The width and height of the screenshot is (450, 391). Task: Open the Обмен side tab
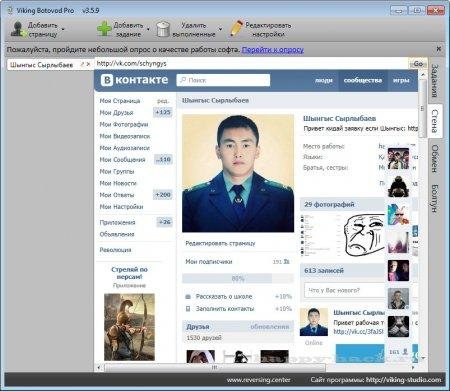[x=434, y=159]
